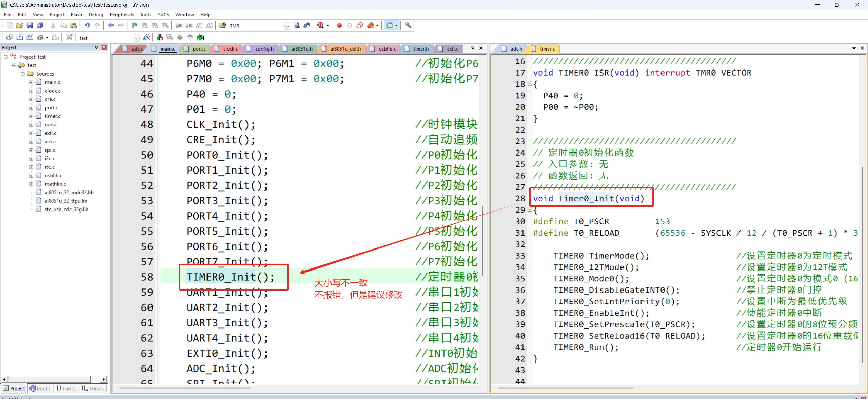
Task: Save the current file
Action: point(29,25)
